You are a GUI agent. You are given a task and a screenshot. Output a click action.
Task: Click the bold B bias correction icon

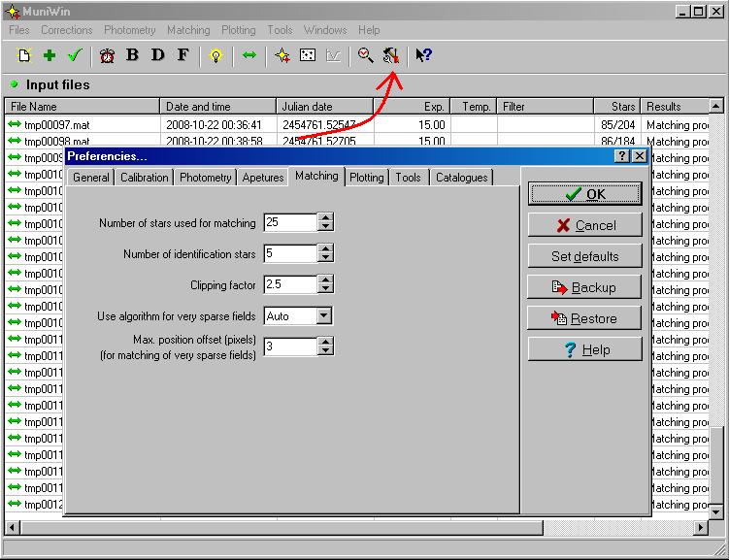[x=133, y=55]
